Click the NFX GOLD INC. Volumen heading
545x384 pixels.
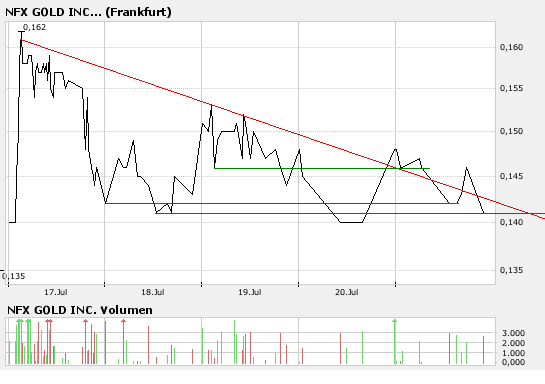pos(80,310)
